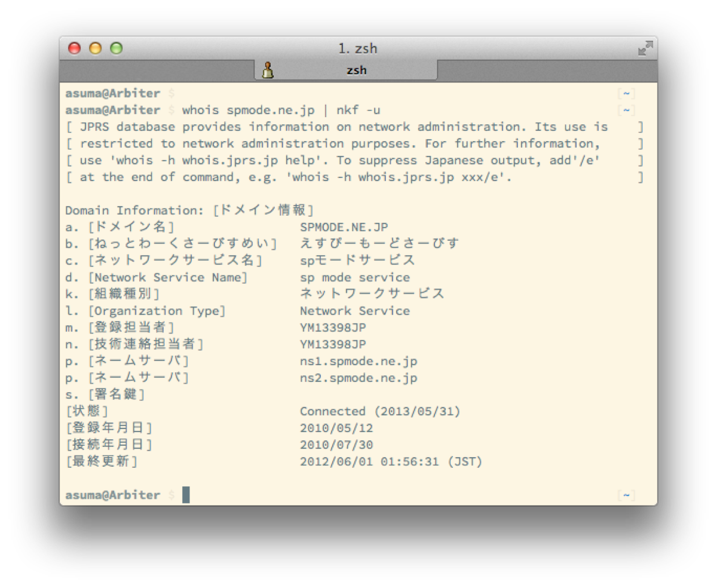Click the connection date '2010/07/30'

pos(336,445)
